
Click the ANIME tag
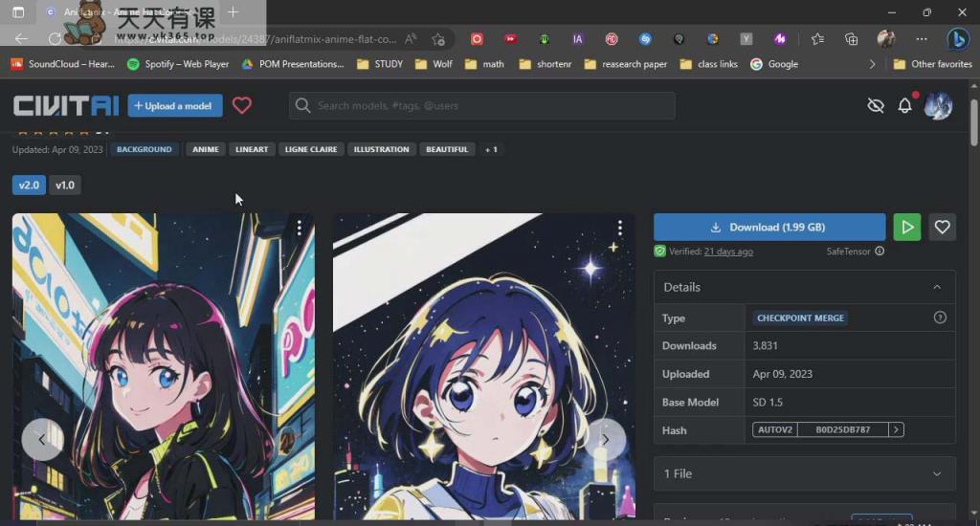(206, 149)
